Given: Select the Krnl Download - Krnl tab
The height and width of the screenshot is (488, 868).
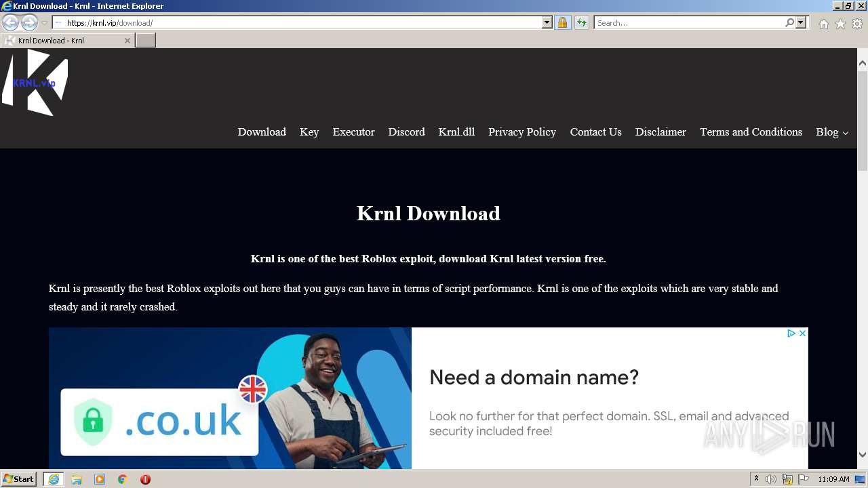Looking at the screenshot, I should [x=66, y=41].
